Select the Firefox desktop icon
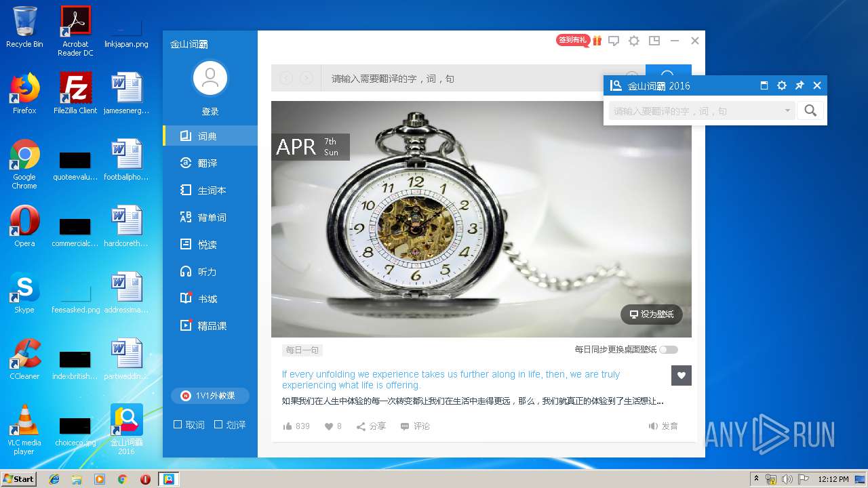 click(x=24, y=94)
